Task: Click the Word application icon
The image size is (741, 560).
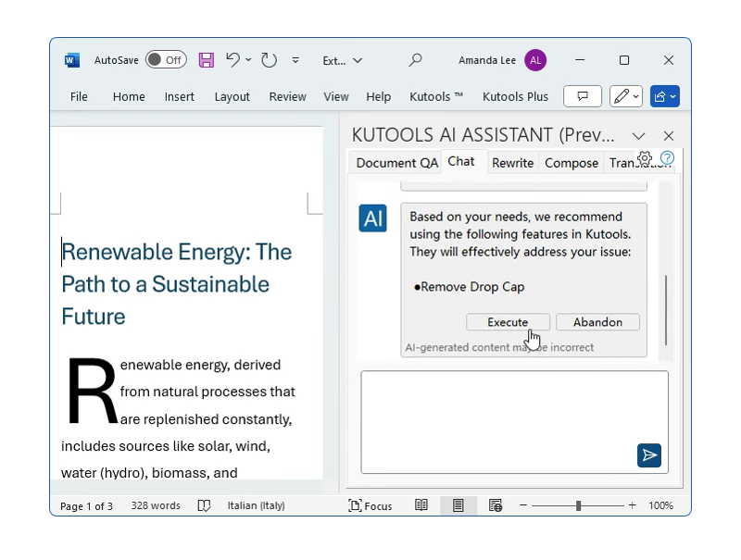Action: tap(72, 60)
